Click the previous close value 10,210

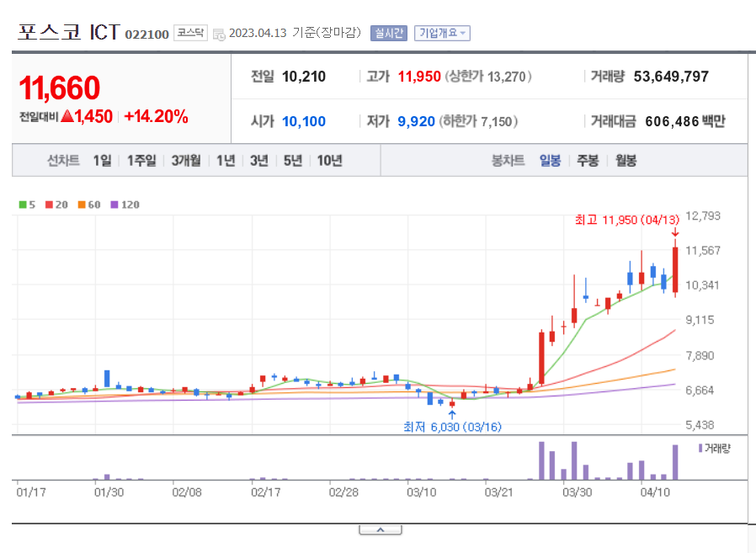coord(304,77)
